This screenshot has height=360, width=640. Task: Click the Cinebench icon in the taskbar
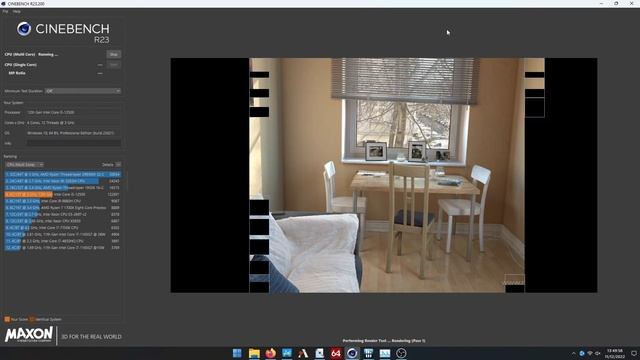point(352,353)
